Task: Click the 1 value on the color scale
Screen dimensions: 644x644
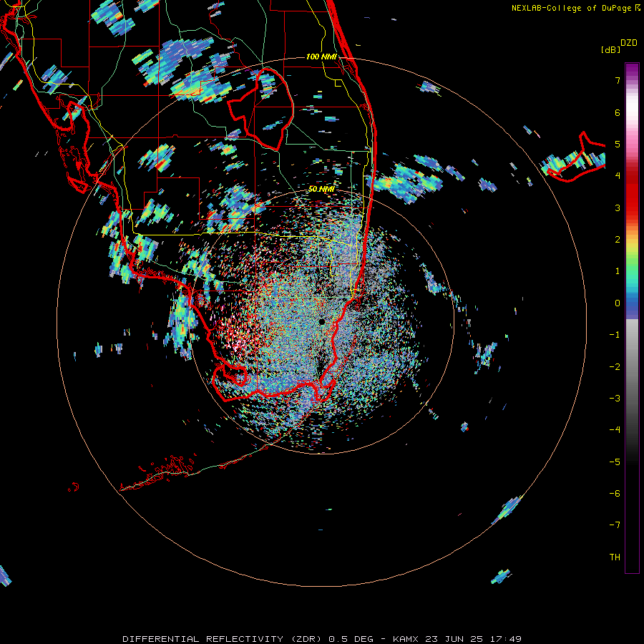Action: tap(618, 271)
